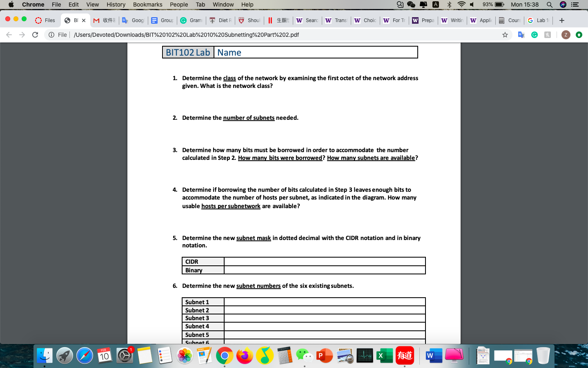Click the Google Translate extension icon
The image size is (588, 368).
pos(521,35)
